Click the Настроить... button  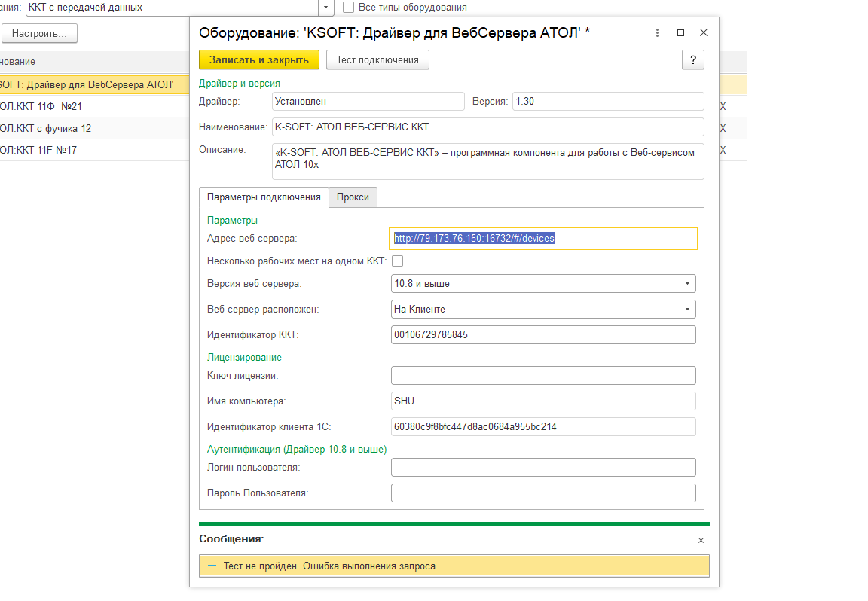coord(39,33)
